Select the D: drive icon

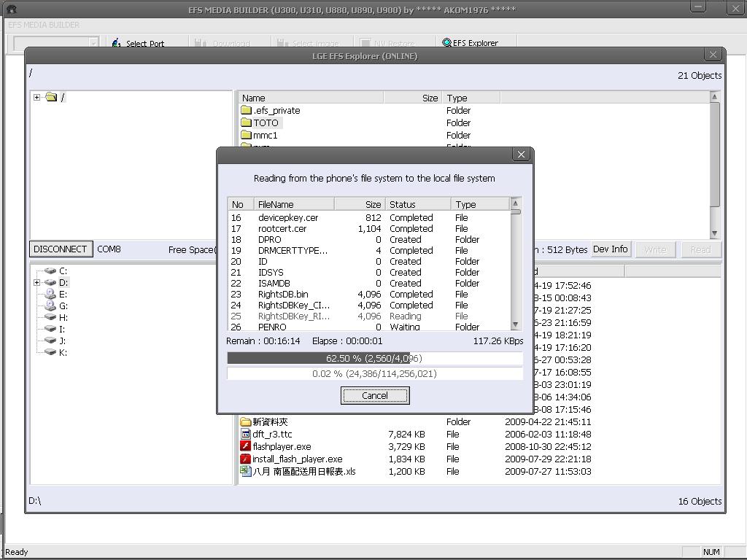coord(50,282)
